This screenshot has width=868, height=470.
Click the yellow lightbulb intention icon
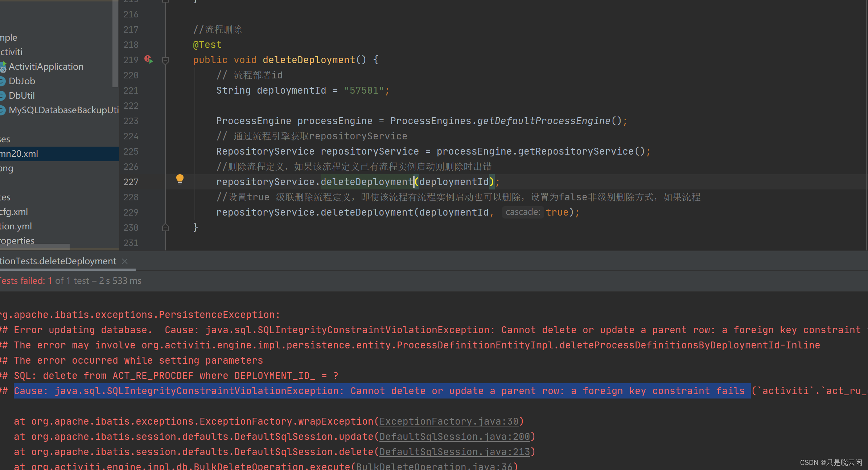[x=180, y=179]
